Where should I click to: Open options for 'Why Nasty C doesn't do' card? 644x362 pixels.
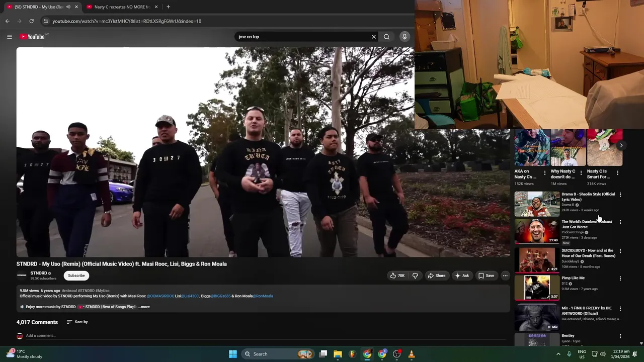tap(581, 173)
